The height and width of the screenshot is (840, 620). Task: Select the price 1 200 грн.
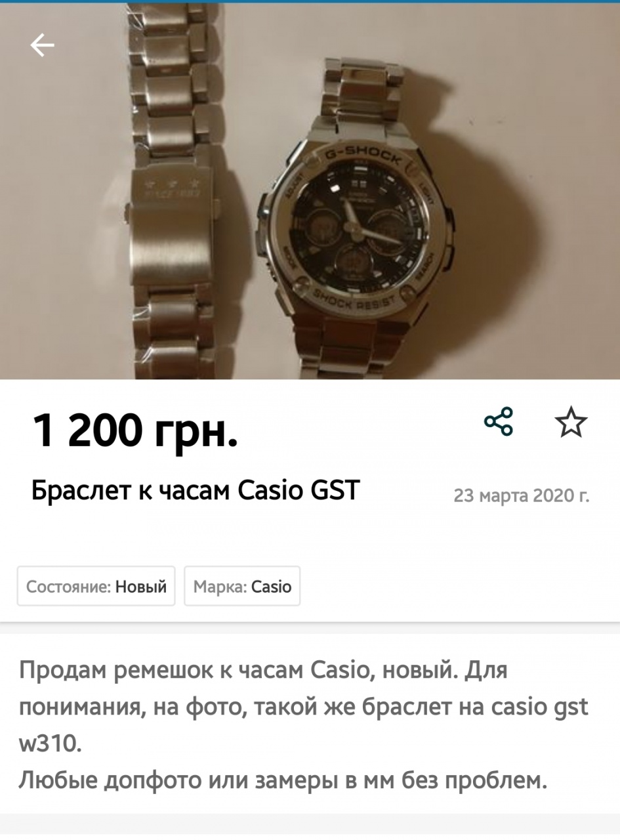pos(134,430)
